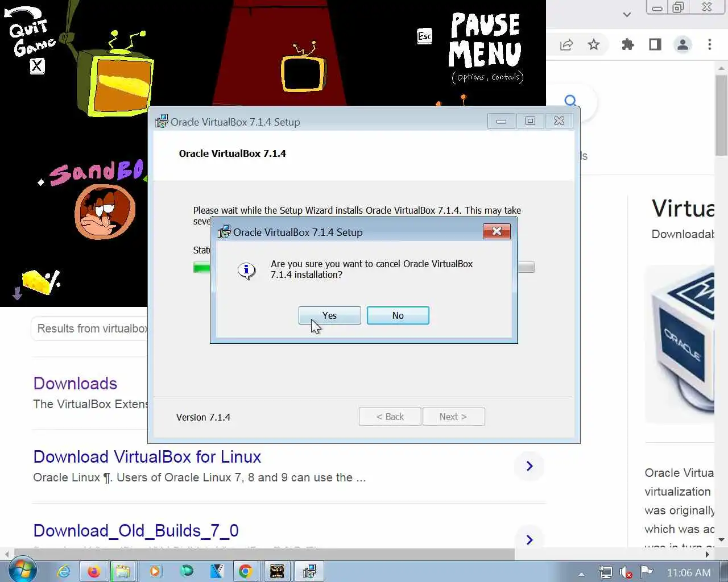The width and height of the screenshot is (728, 582).
Task: Click the disabled Next button in the setup wizard
Action: [x=453, y=417]
